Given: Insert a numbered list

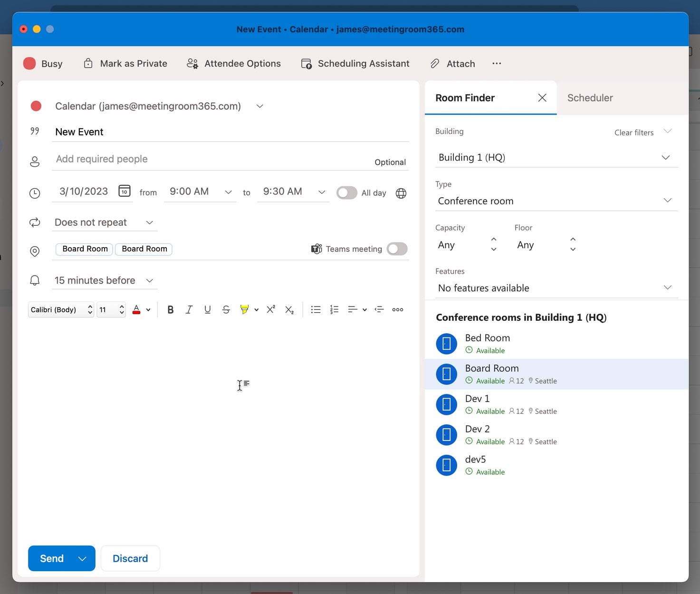Looking at the screenshot, I should coord(334,310).
